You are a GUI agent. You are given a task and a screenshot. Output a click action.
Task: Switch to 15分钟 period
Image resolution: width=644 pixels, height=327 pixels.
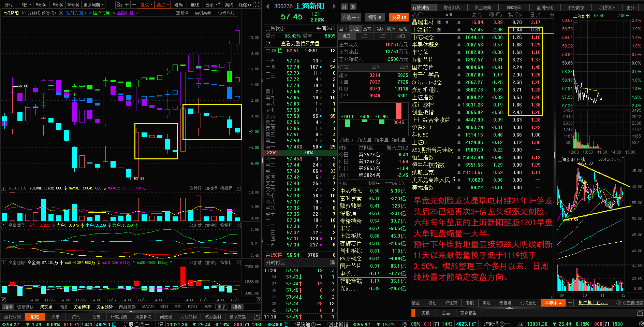[57, 5]
